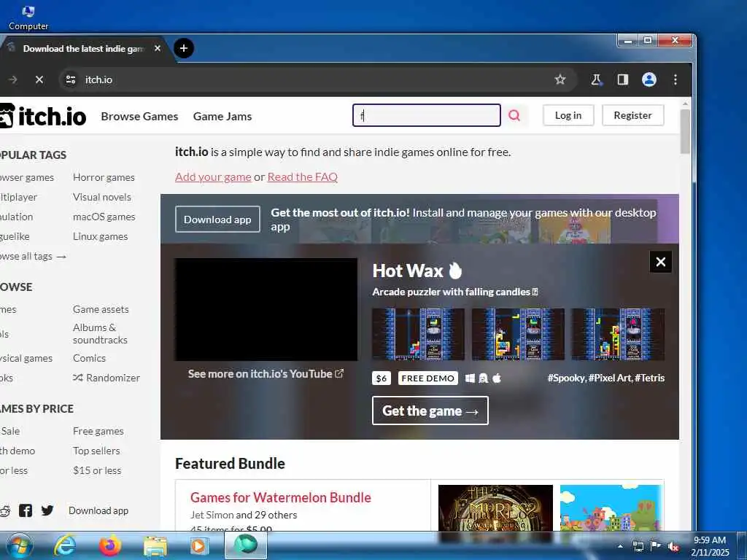Click the macOS platform icon for Hot Wax
This screenshot has height=560, width=747.
(497, 378)
